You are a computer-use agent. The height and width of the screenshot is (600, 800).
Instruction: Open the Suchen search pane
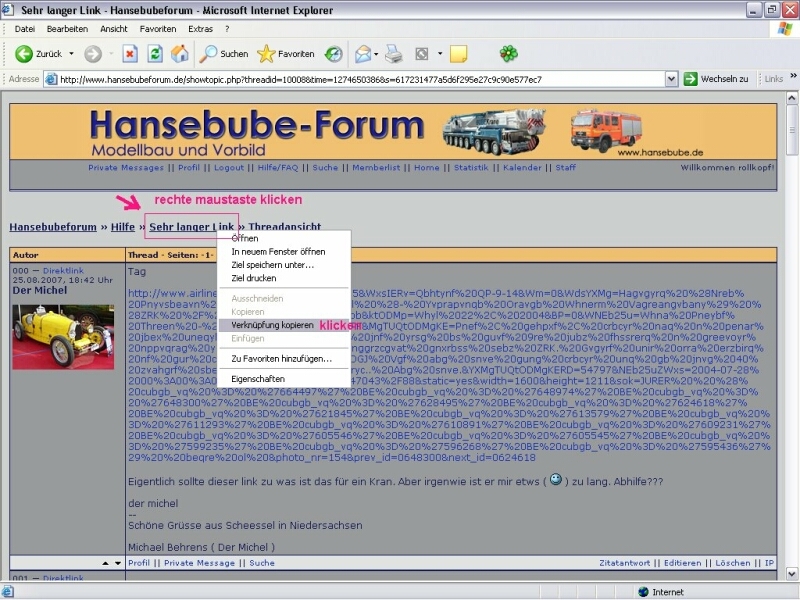pyautogui.click(x=223, y=54)
